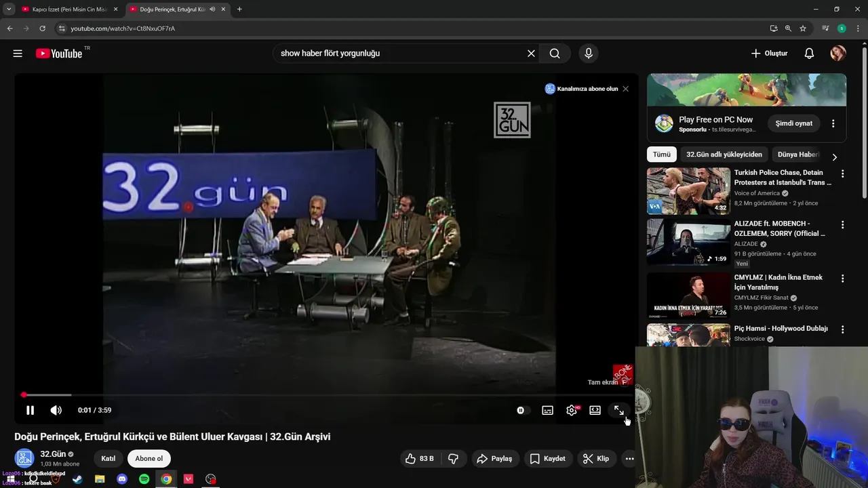Pause the video

point(30,410)
